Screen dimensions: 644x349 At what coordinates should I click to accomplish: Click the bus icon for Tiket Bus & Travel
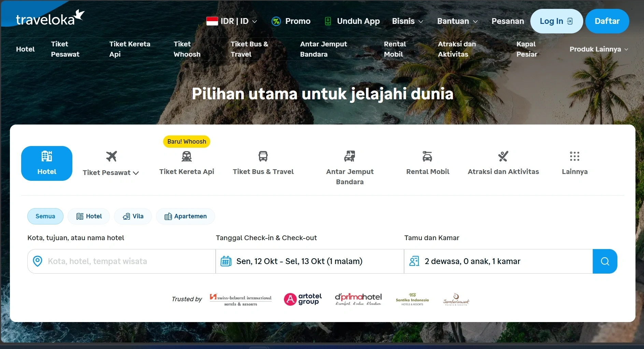pyautogui.click(x=263, y=156)
